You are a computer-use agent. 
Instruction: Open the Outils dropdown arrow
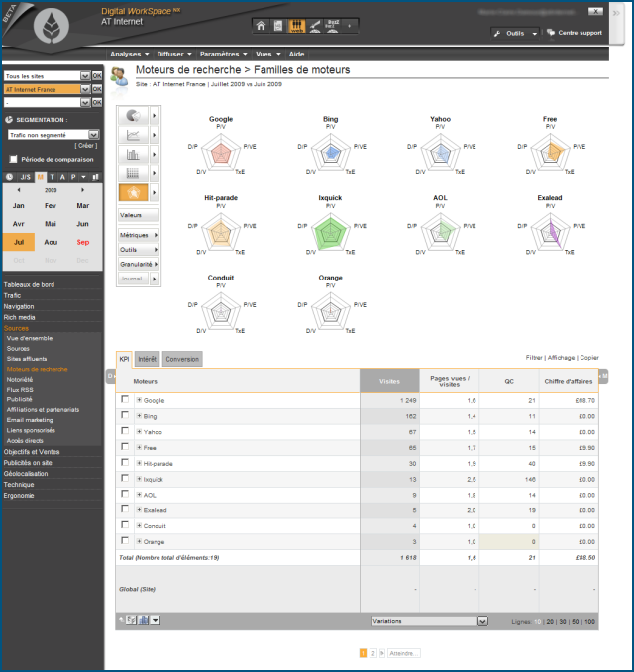pos(534,33)
